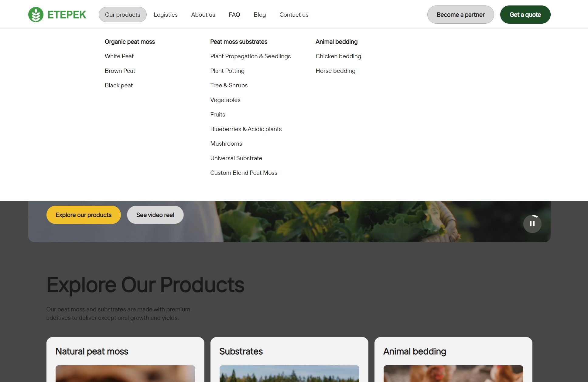Screen dimensions: 588x382
Task: Open Custom Blend Peat Moss page
Action: 244,173
